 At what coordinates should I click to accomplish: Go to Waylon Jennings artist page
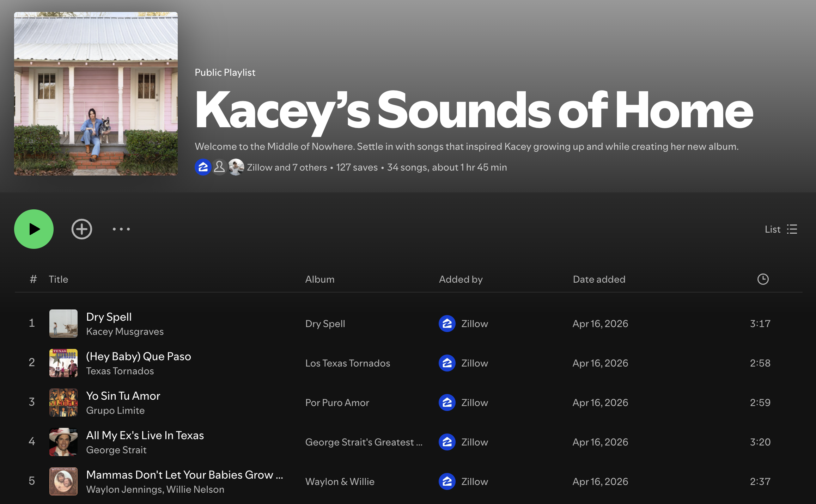(x=124, y=490)
